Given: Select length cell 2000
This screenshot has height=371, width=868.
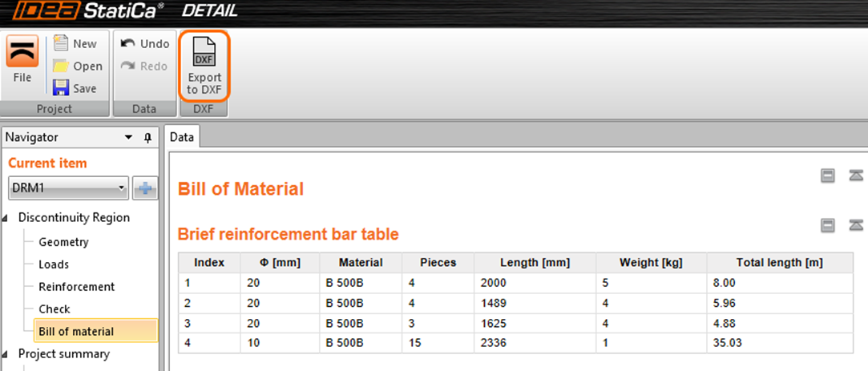Looking at the screenshot, I should (x=535, y=283).
